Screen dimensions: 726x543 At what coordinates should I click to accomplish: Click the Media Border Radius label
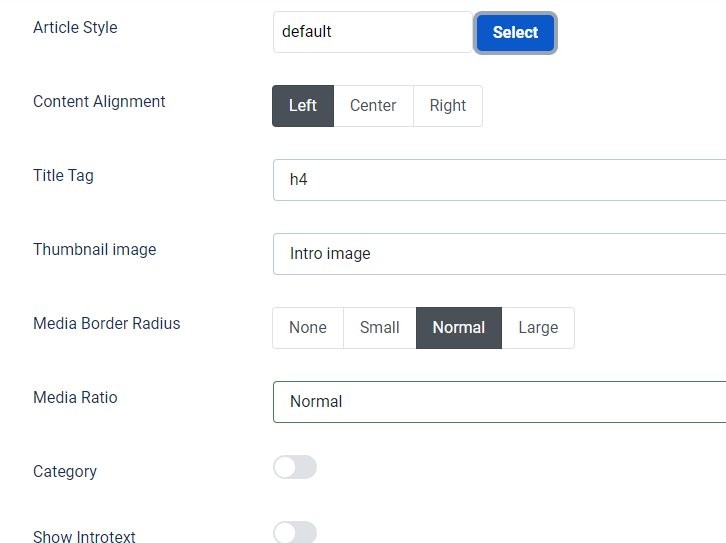coord(107,324)
